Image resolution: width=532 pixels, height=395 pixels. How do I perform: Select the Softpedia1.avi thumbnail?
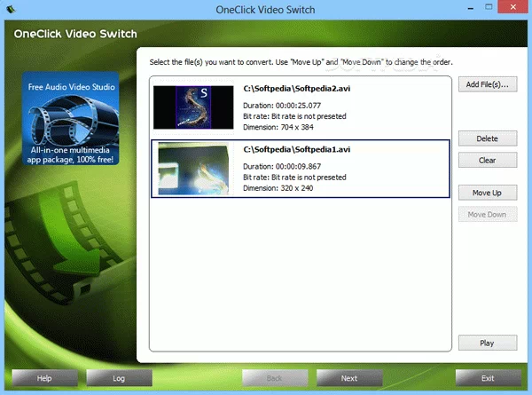(x=193, y=169)
